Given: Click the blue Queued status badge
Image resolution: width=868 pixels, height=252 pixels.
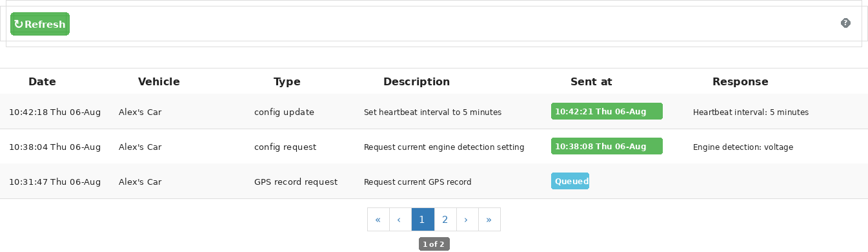Looking at the screenshot, I should pos(570,181).
